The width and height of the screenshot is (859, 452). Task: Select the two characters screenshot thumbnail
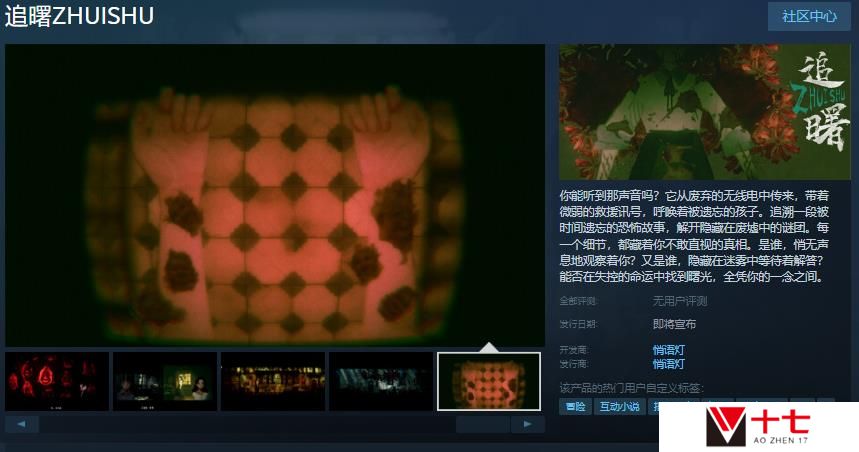tap(165, 381)
